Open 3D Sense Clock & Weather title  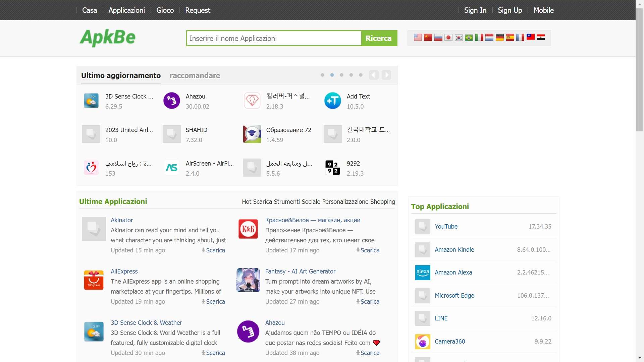click(146, 323)
